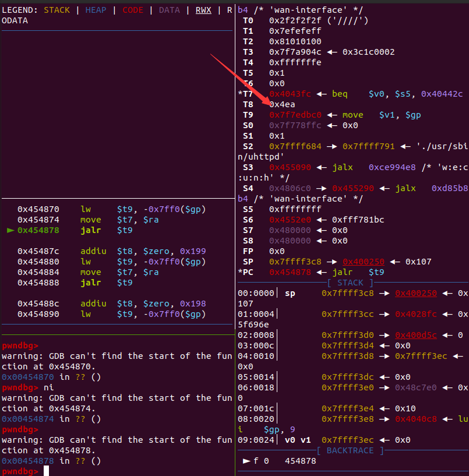469x476 pixels.
Task: Select S6 register value 0x4552e0
Action: click(290, 220)
